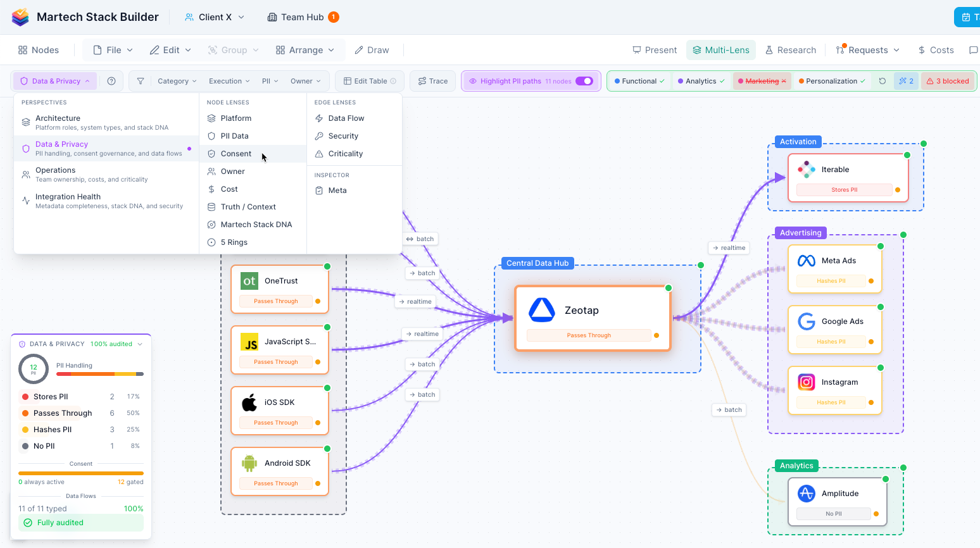Viewport: 980px width, 548px height.
Task: Select the OneTrust node icon
Action: point(249,281)
